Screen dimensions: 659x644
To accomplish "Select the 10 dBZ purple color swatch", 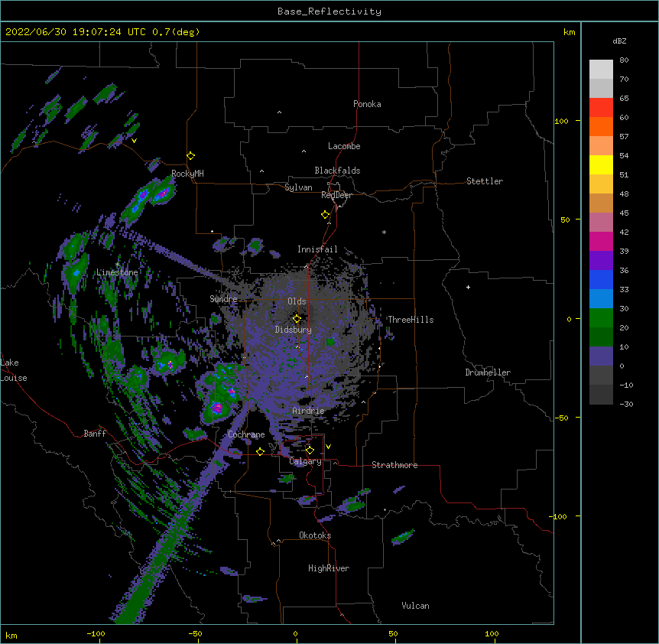I will (x=601, y=356).
